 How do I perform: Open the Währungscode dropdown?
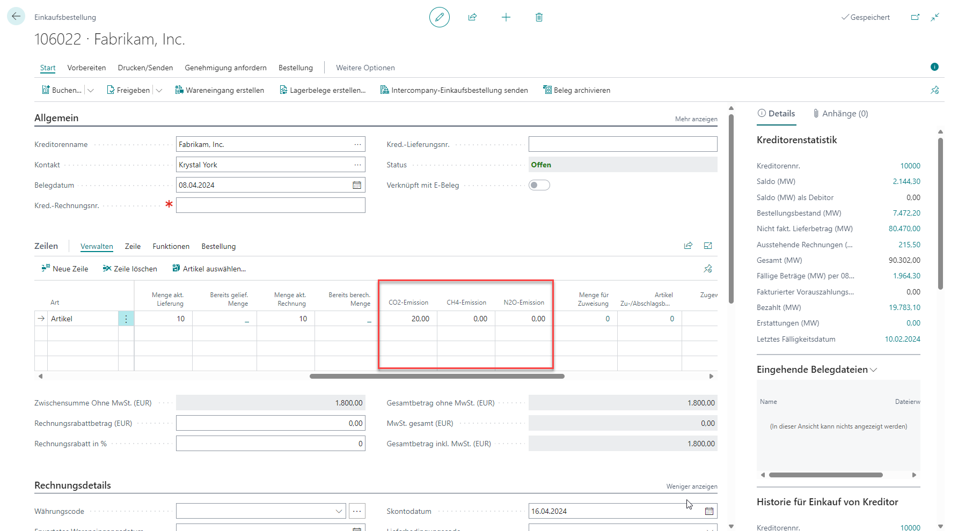pyautogui.click(x=339, y=511)
